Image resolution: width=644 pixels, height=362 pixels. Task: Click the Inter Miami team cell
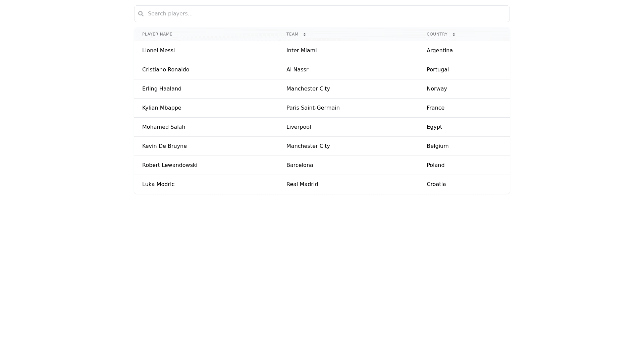coord(302,51)
